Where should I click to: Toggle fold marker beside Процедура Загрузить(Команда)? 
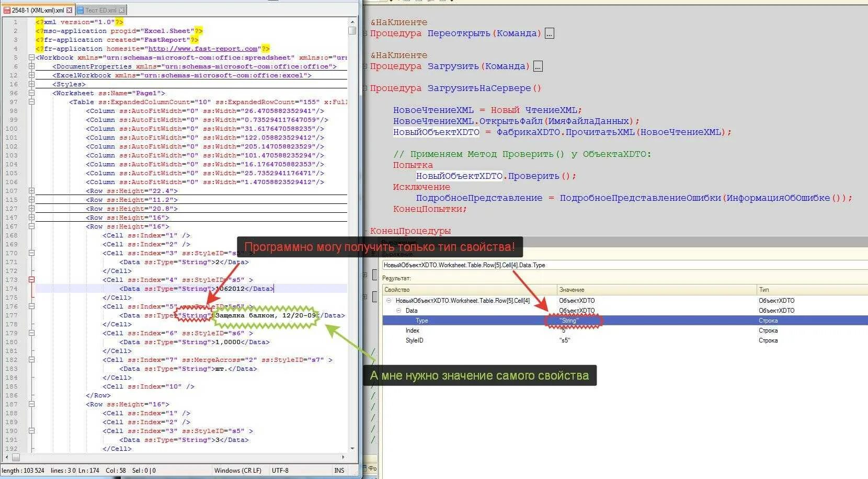[365, 66]
